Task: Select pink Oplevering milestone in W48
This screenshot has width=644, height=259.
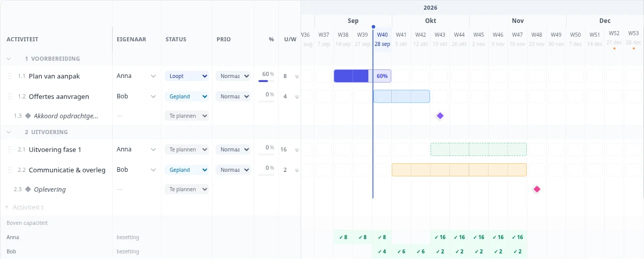Action: [536, 189]
